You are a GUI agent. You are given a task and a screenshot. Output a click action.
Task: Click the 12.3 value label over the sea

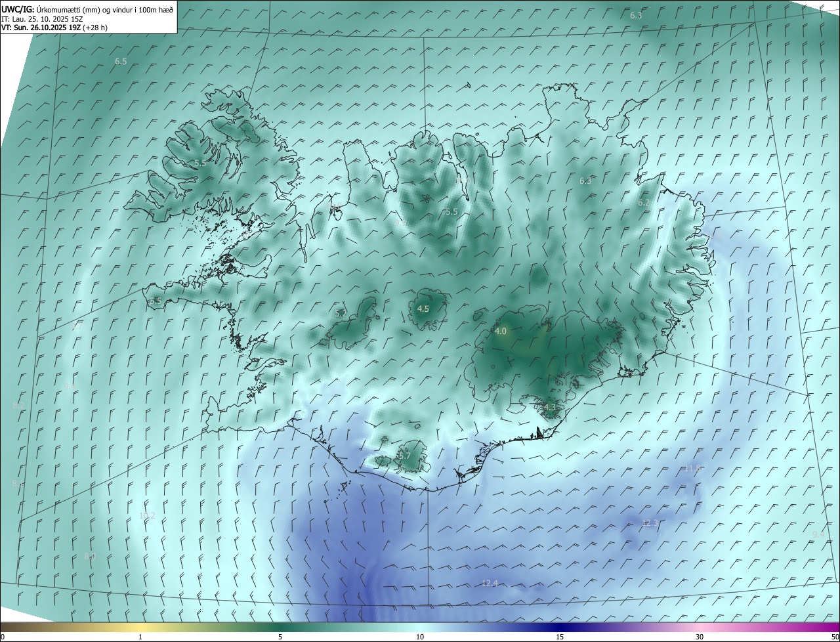pos(649,523)
